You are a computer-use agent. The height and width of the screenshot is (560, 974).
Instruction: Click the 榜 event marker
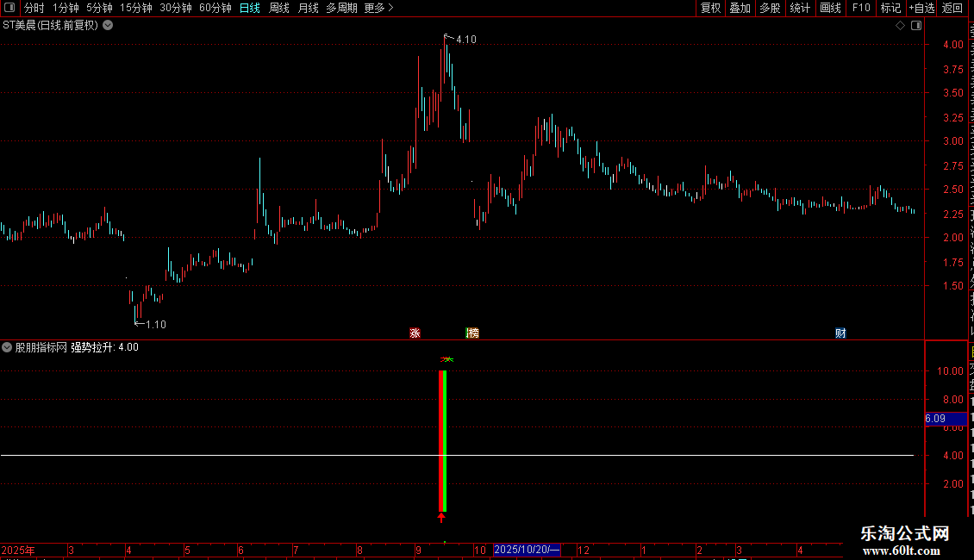point(472,333)
